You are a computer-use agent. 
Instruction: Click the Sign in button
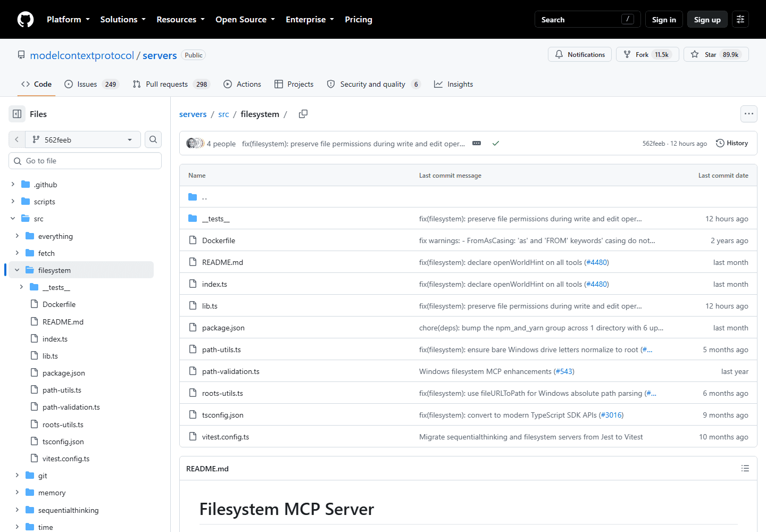[x=664, y=20]
